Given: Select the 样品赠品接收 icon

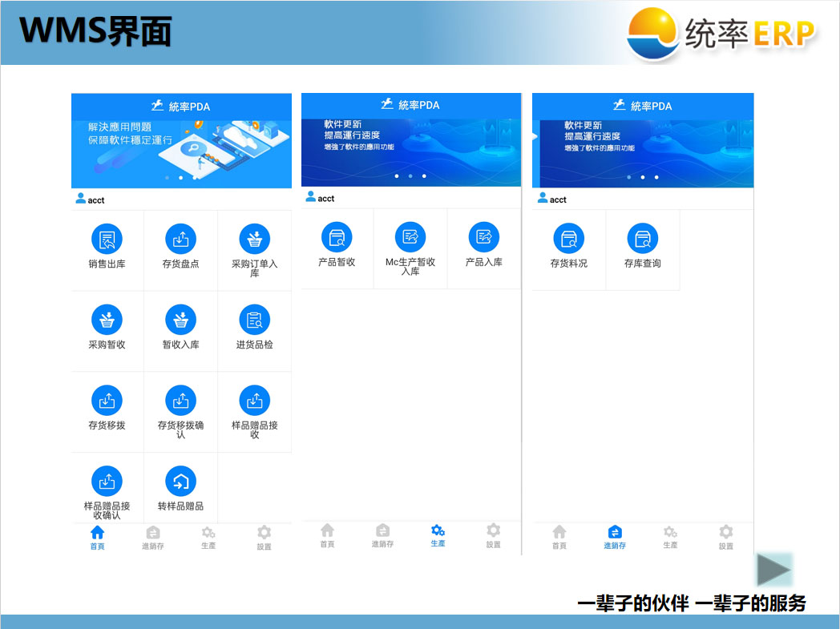Looking at the screenshot, I should (254, 401).
